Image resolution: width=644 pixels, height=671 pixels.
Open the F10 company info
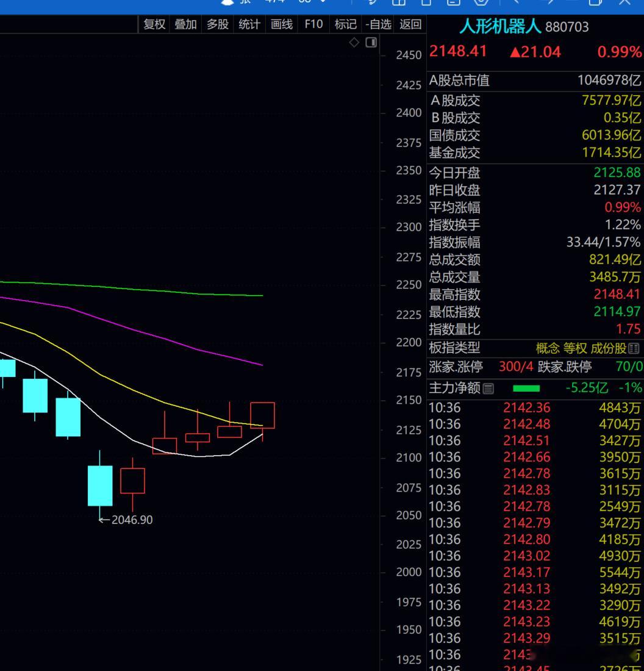[313, 24]
